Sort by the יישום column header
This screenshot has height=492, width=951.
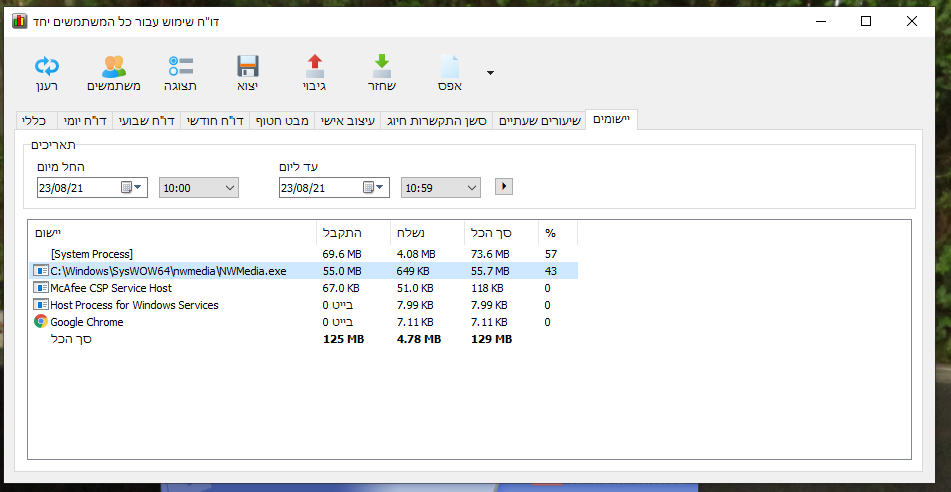pyautogui.click(x=173, y=232)
